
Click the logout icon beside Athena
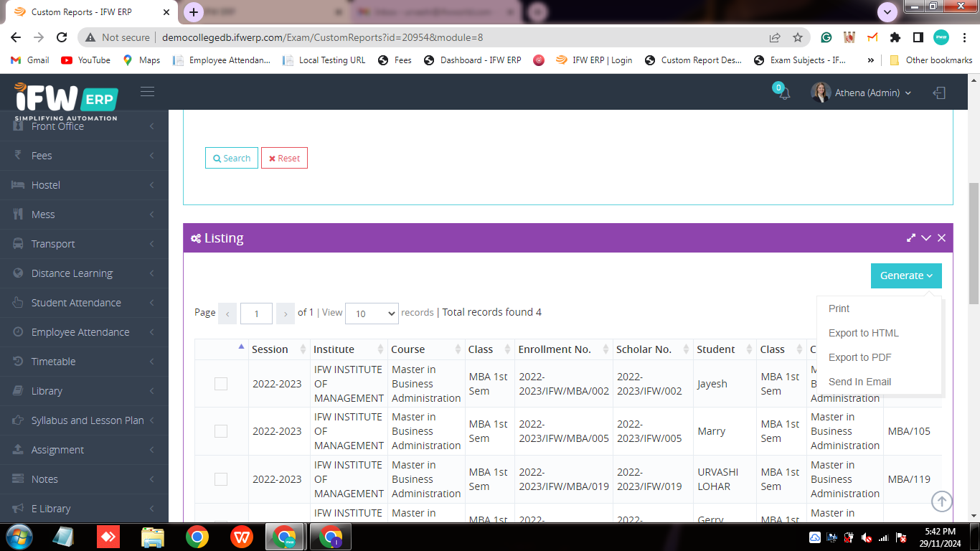[938, 93]
